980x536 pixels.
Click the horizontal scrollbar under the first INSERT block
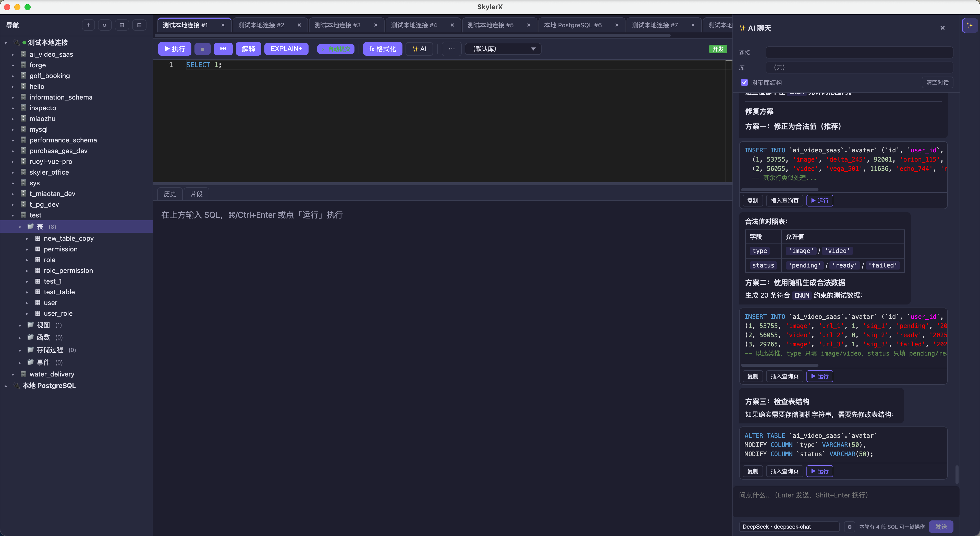pos(779,189)
